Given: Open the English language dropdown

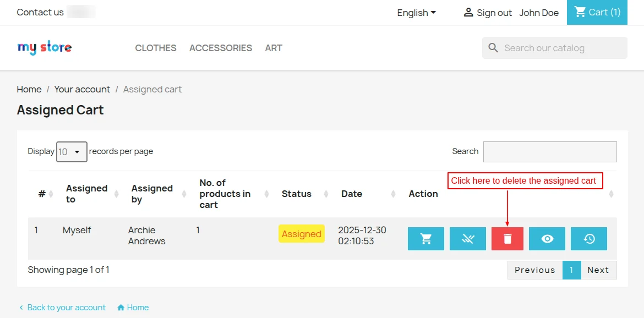Looking at the screenshot, I should coord(416,13).
